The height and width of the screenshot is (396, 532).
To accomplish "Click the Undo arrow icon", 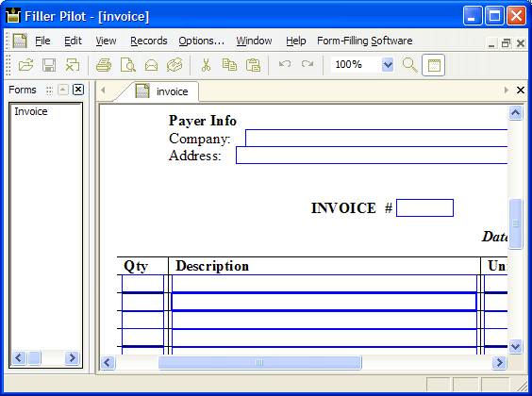I will [285, 64].
